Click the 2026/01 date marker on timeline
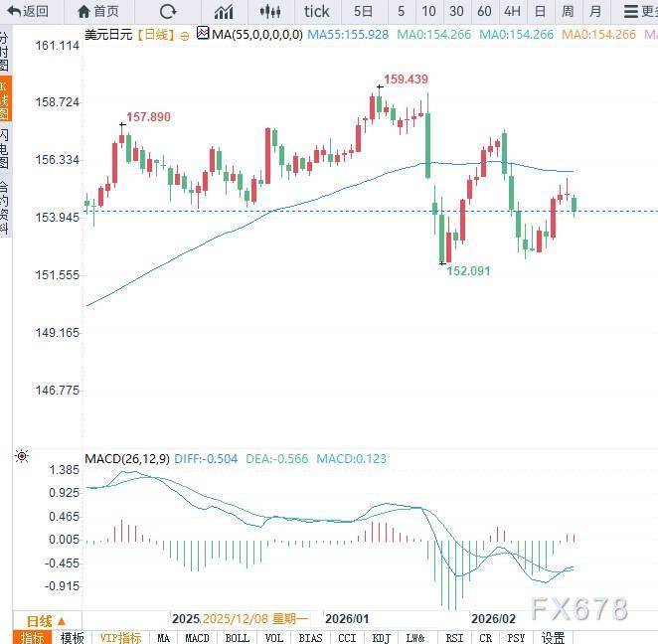The width and height of the screenshot is (658, 644). click(347, 617)
